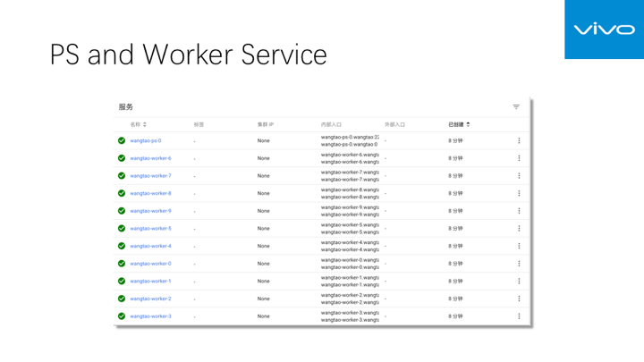Open the wangtao-worker-9 service link
Image resolution: width=644 pixels, height=362 pixels.
[x=150, y=211]
